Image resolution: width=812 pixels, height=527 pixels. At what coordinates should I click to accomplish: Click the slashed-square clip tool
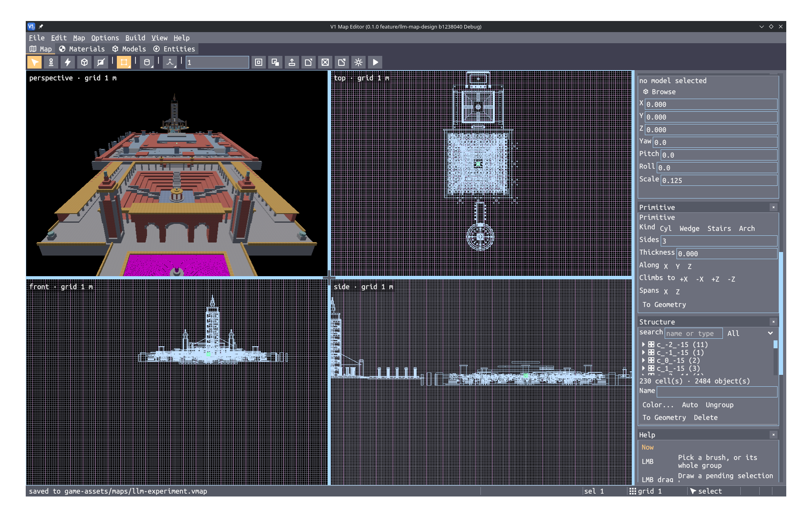tap(101, 62)
